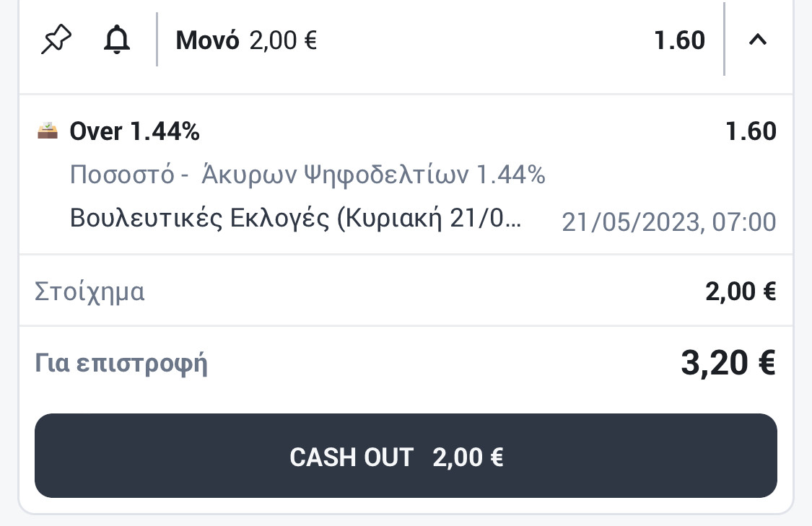
Task: Enable bet notifications with the bell icon
Action: [x=117, y=40]
